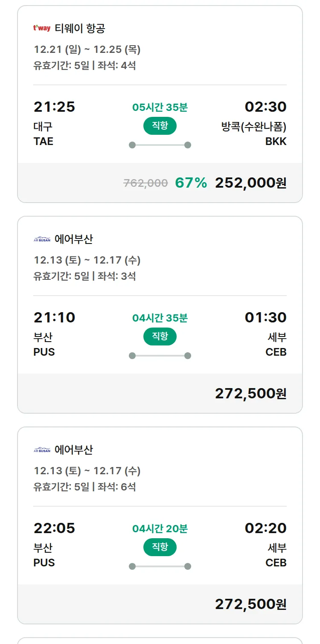Click the 직항 badge on Daegu–Bangkok flight

point(160,126)
